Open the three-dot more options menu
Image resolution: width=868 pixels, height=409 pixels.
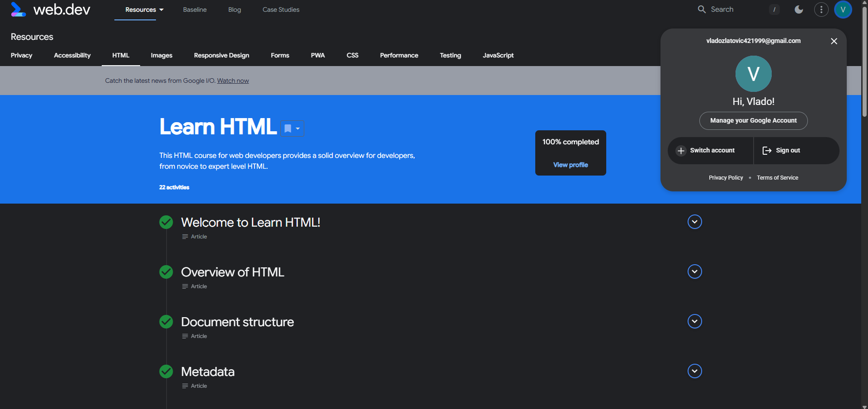tap(821, 10)
